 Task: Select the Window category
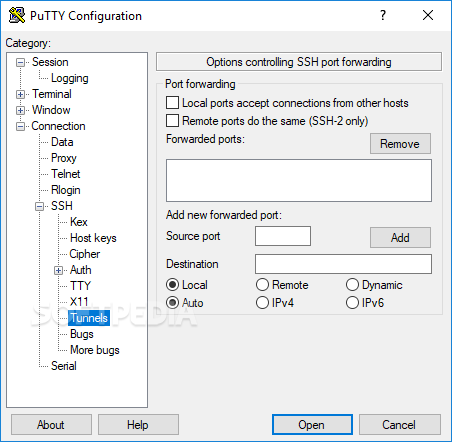pyautogui.click(x=51, y=110)
